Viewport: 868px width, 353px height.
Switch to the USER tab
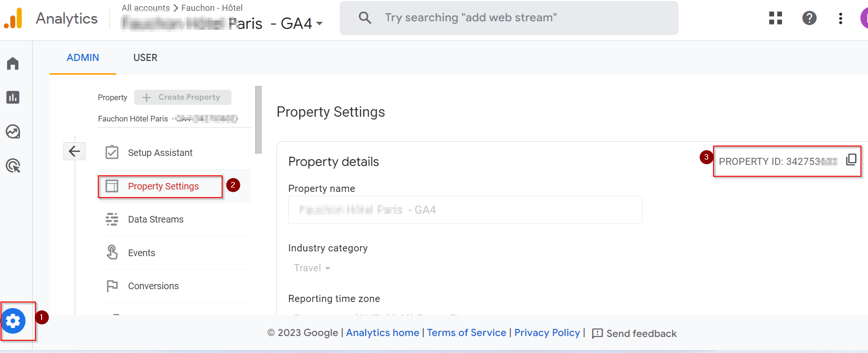point(145,58)
